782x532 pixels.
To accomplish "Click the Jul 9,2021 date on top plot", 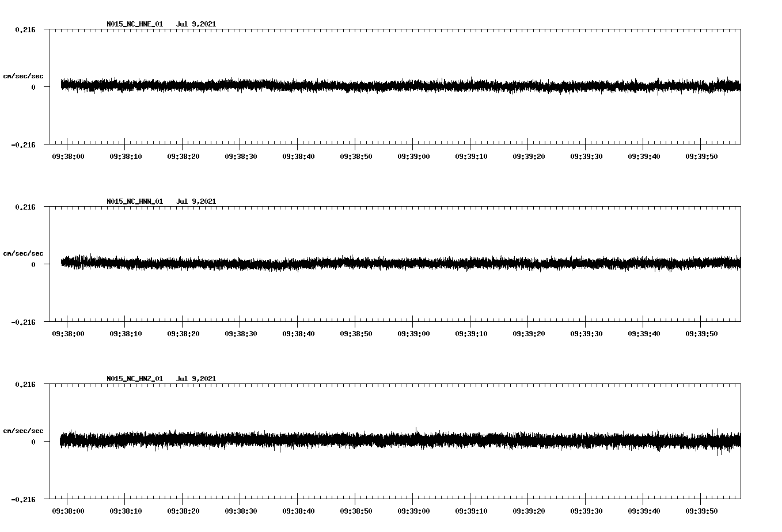I will (197, 24).
